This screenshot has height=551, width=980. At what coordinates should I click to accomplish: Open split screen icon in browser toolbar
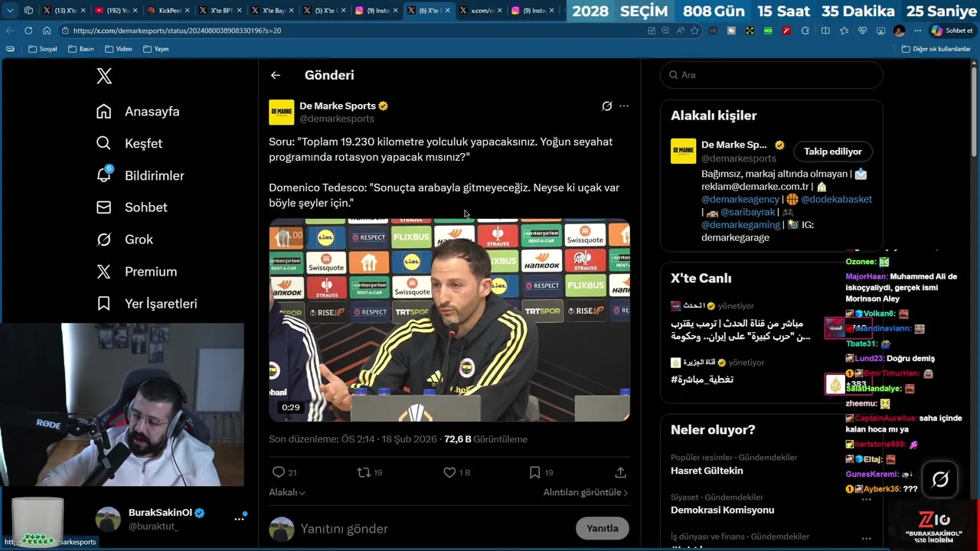(825, 31)
